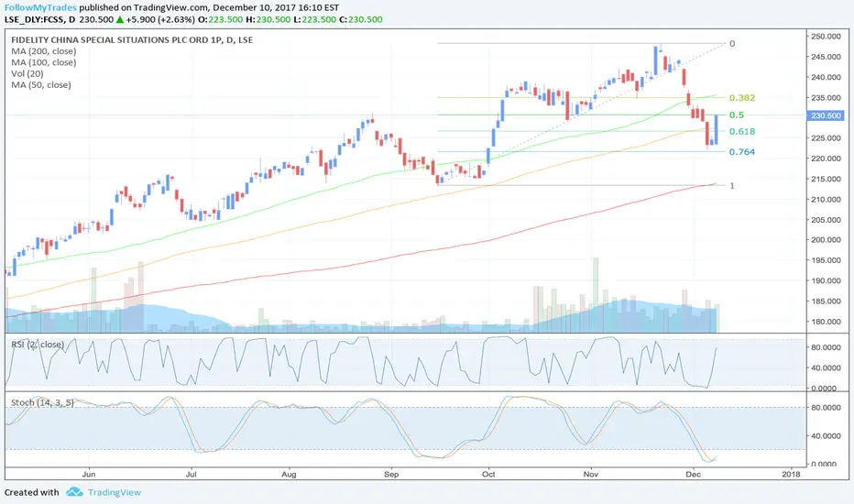
Task: Click the 250.000 price axis label
Action: coord(827,37)
